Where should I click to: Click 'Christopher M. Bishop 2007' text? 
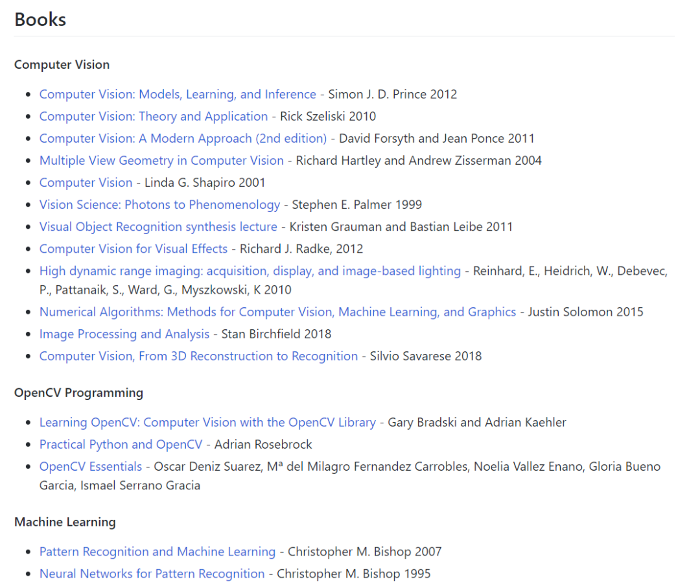(x=365, y=552)
